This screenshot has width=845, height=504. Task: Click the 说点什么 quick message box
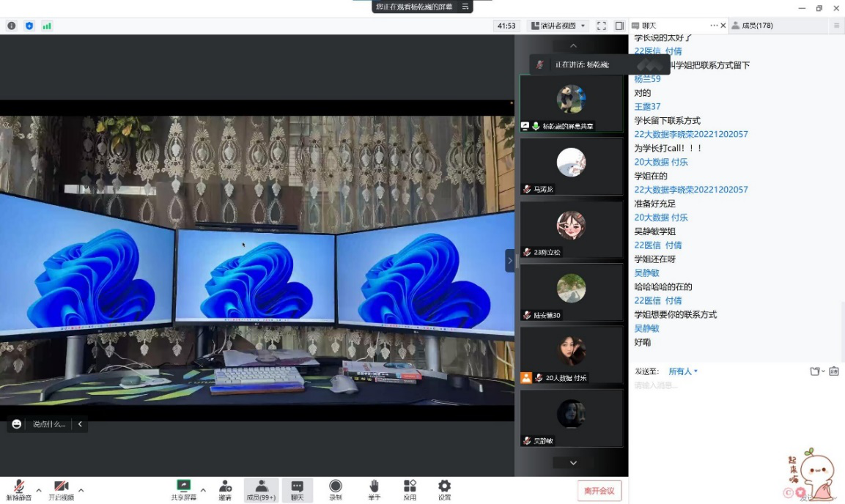(x=49, y=424)
